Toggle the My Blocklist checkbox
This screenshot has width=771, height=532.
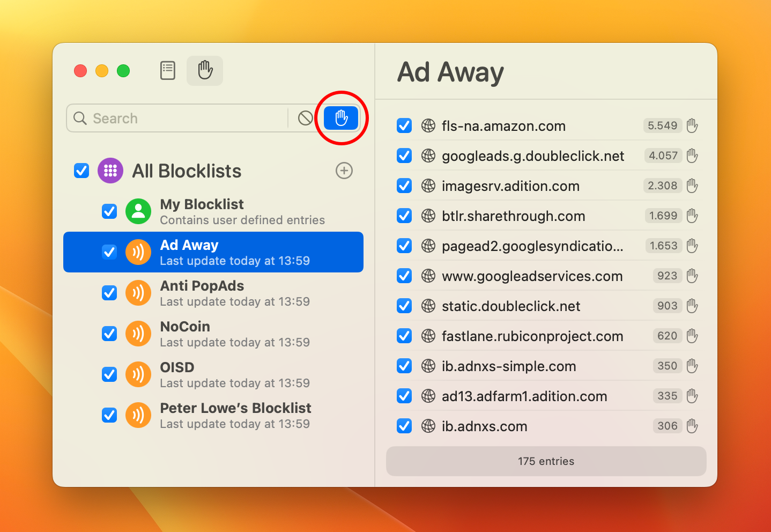coord(109,211)
